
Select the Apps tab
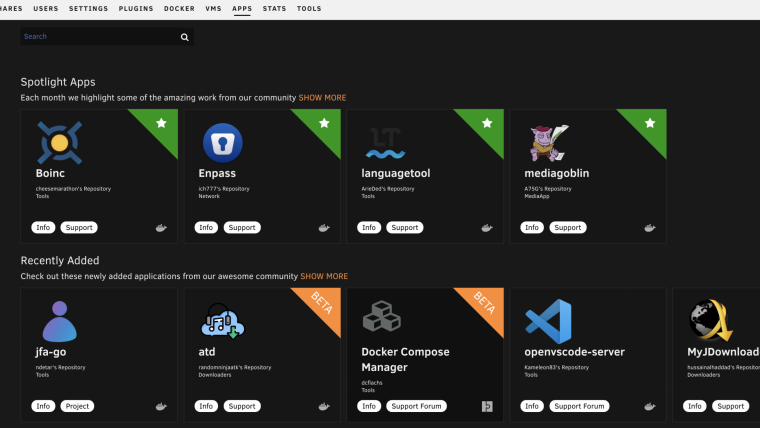(242, 9)
